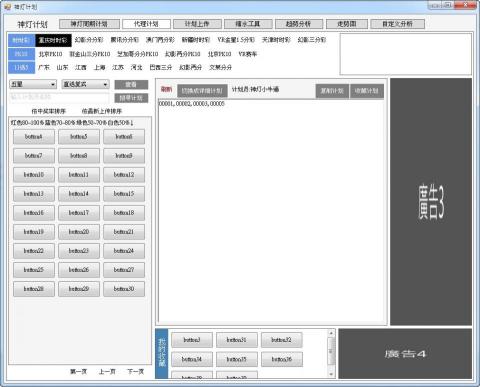Select the blue PK10 category

(x=21, y=54)
